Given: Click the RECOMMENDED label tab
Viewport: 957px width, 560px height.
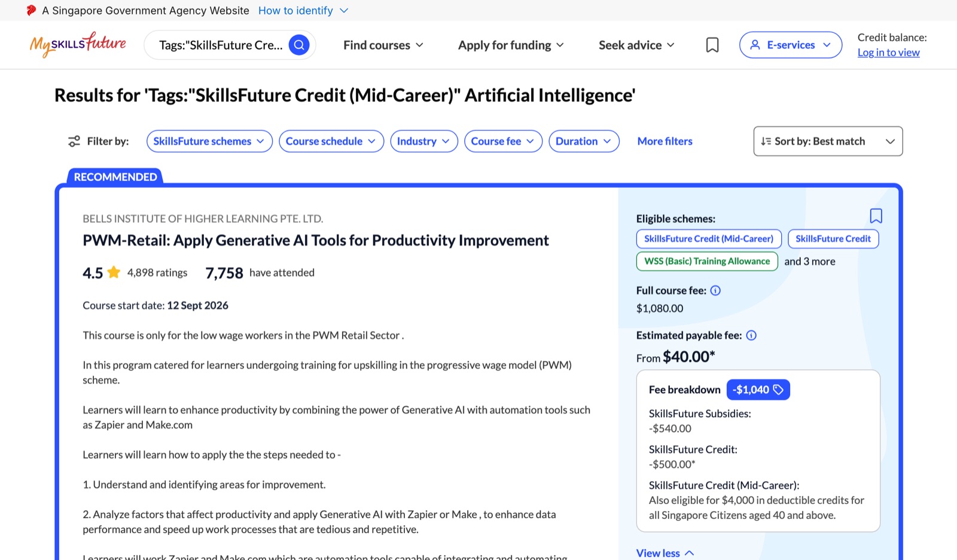Looking at the screenshot, I should [x=115, y=177].
